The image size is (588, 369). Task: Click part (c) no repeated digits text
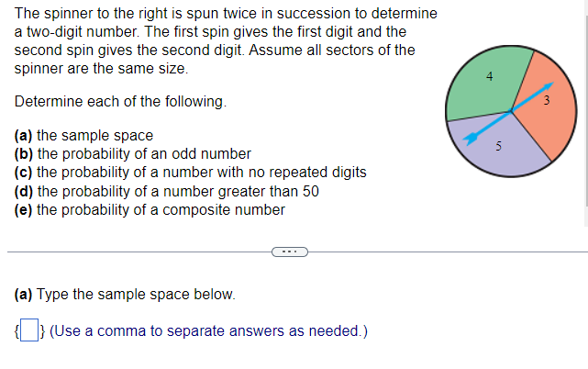pyautogui.click(x=190, y=173)
